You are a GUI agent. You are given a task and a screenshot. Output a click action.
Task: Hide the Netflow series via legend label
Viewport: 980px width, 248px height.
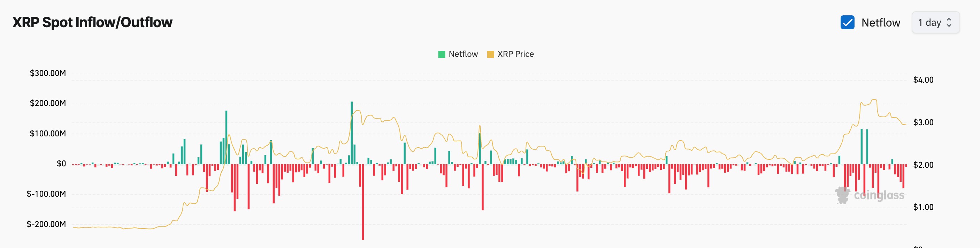tap(463, 54)
